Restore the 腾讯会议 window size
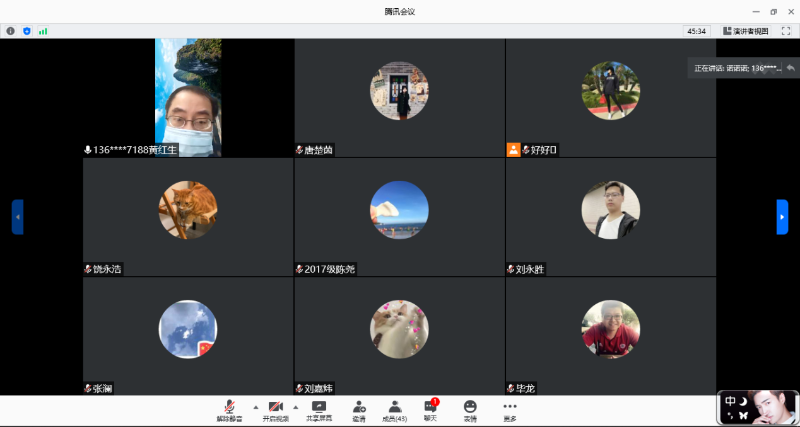Screen dimensions: 800x427 pyautogui.click(x=773, y=12)
